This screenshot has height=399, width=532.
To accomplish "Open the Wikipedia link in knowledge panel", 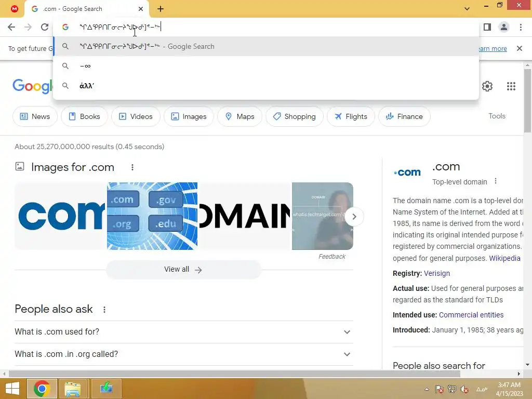I will point(504,258).
